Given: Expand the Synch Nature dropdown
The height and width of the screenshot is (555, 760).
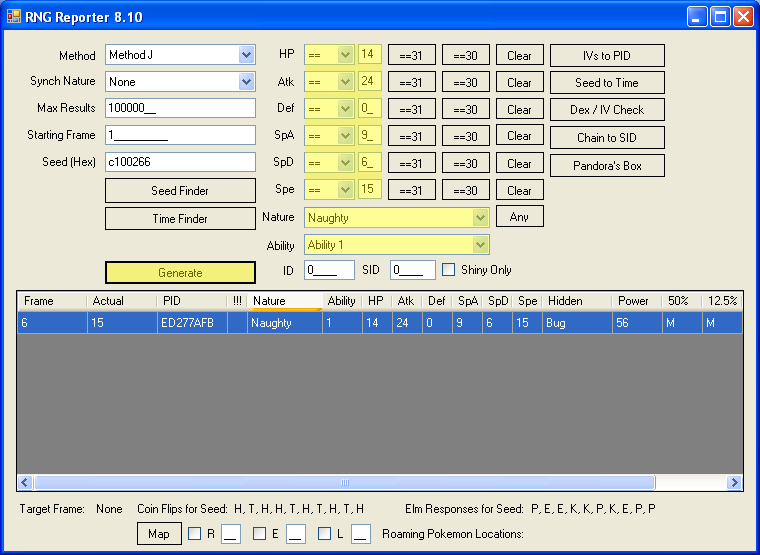Looking at the screenshot, I should 247,82.
